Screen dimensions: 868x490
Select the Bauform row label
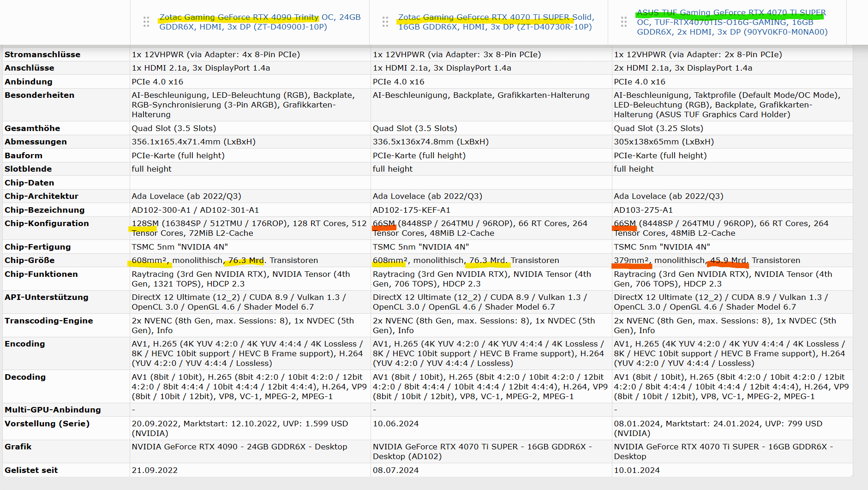pos(24,155)
